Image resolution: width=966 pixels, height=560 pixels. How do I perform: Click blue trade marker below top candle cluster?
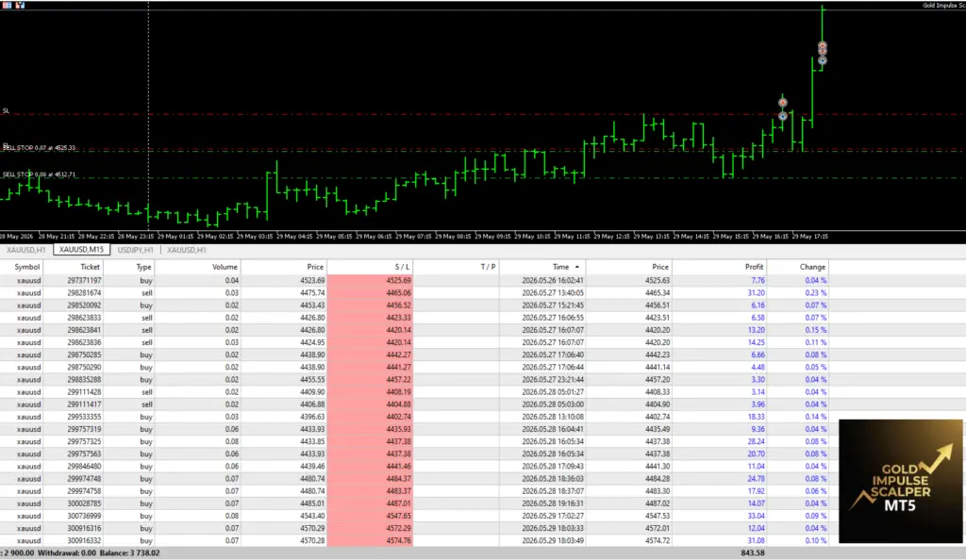pos(822,60)
